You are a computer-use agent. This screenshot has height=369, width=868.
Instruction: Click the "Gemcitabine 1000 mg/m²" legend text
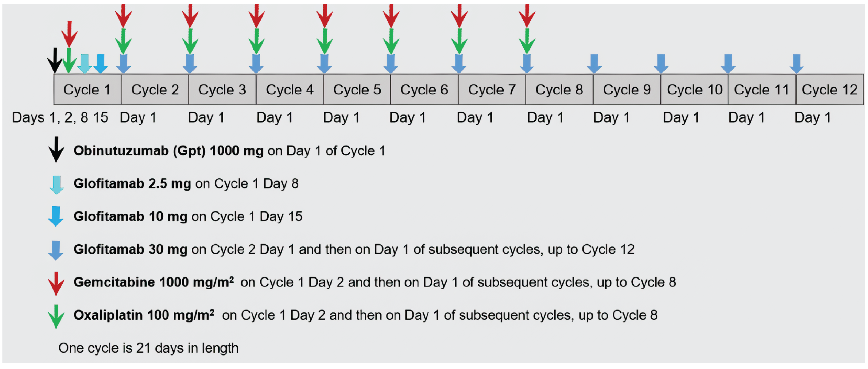click(x=154, y=282)
